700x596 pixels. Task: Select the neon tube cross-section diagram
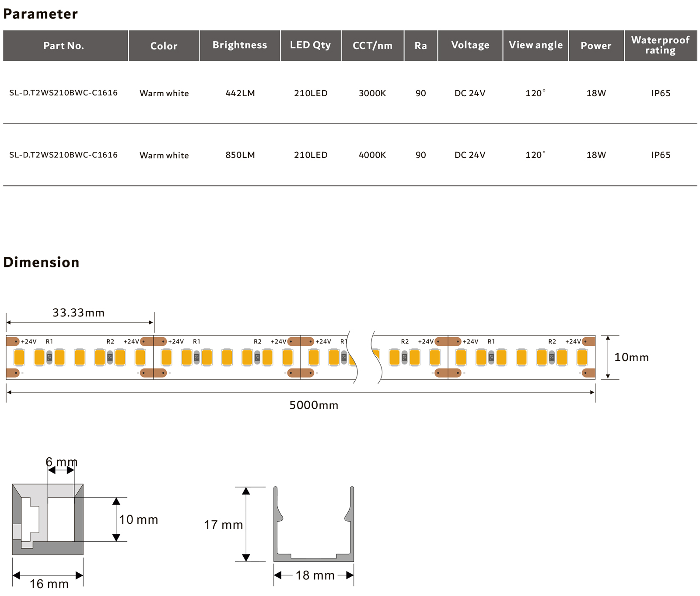48,519
